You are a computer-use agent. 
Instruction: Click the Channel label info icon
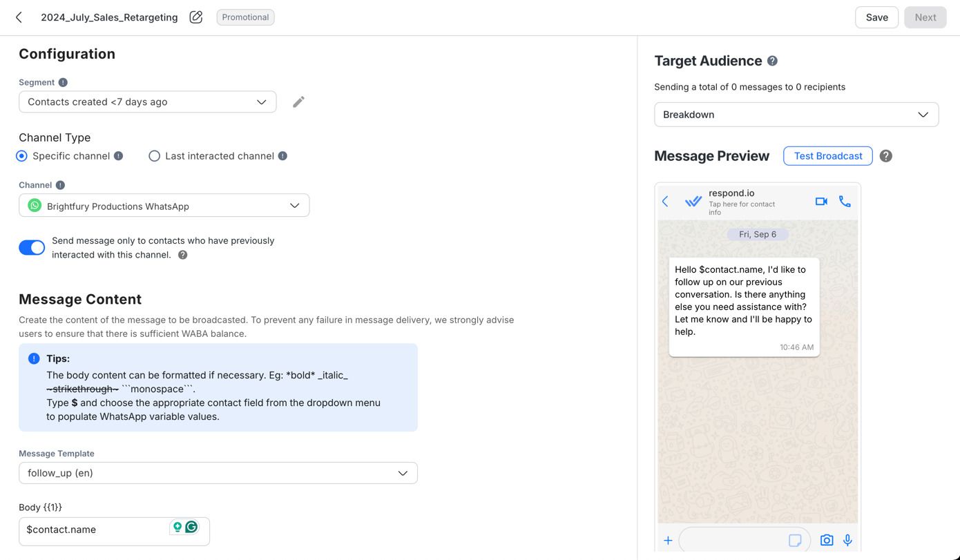[x=60, y=185]
